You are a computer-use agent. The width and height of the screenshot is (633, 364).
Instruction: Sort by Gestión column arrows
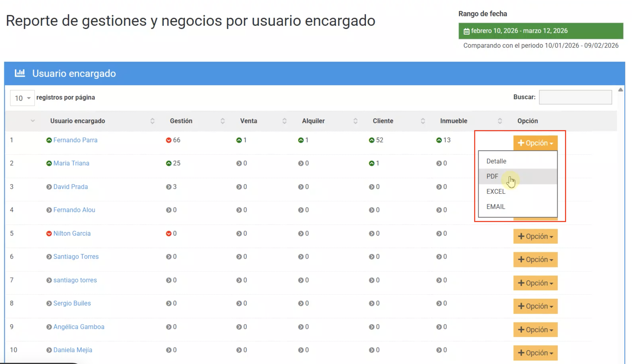point(223,121)
